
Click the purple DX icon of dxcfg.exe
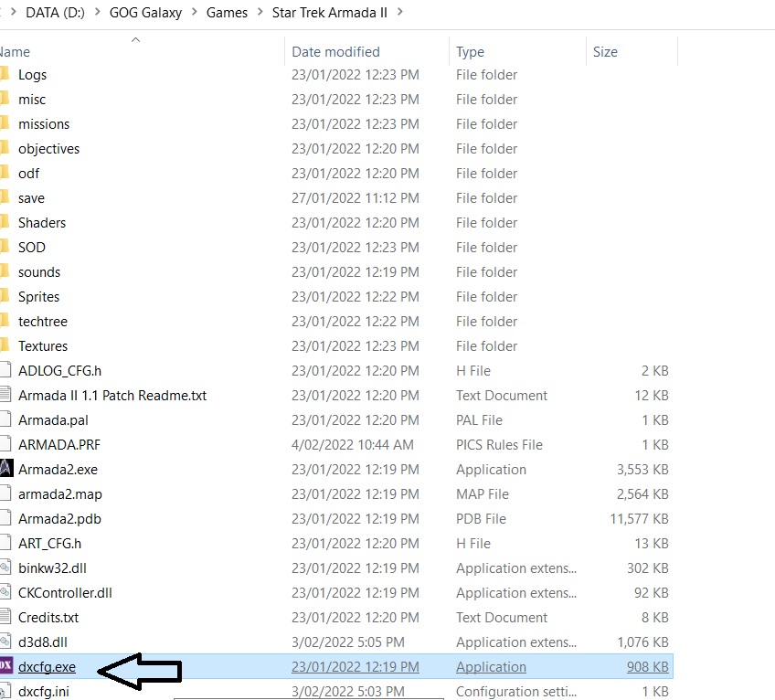pos(5,665)
